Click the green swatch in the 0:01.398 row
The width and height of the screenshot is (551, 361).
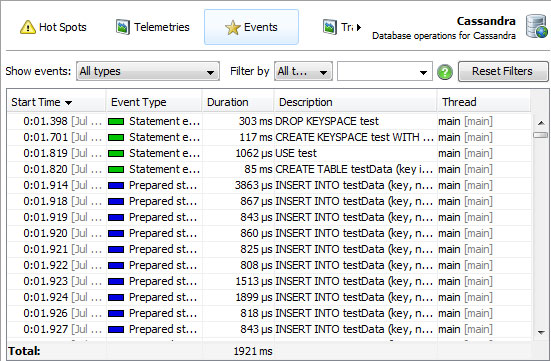(x=116, y=122)
